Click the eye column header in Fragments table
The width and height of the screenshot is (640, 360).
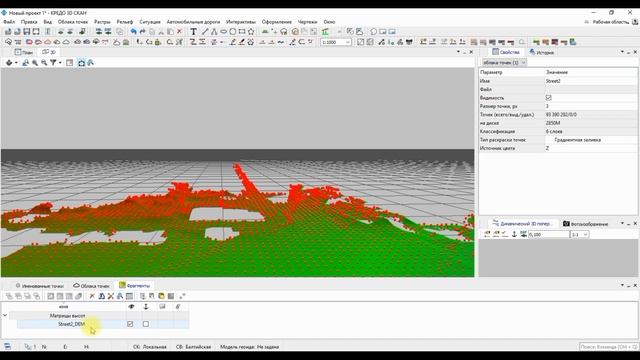[131, 307]
